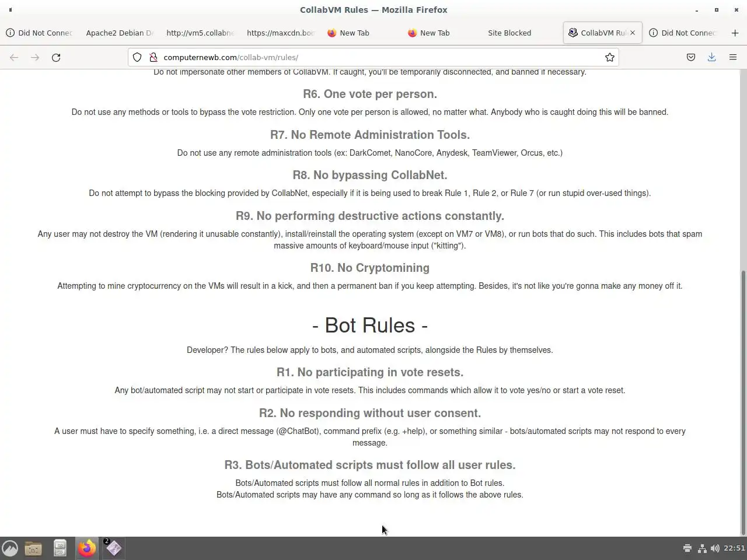The image size is (747, 560).
Task: Reload the current page
Action: click(x=56, y=57)
